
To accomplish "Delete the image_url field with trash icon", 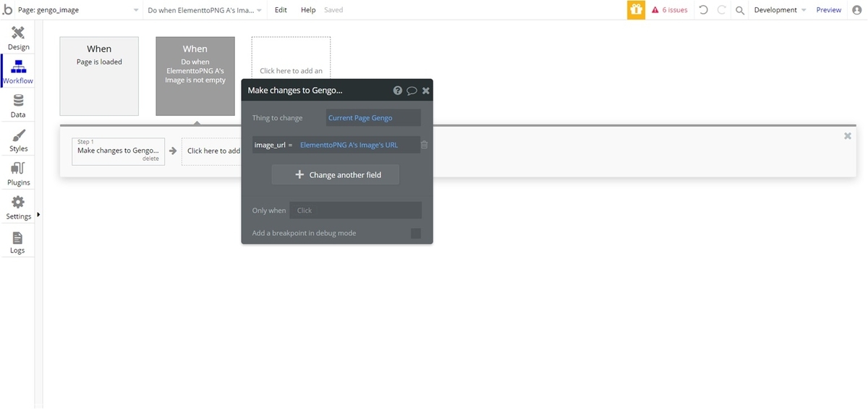I will tap(425, 145).
